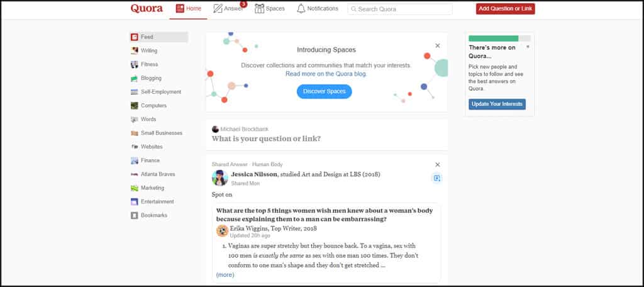The image size is (644, 287).
Task: Click the Entertainment topic icon
Action: [135, 202]
